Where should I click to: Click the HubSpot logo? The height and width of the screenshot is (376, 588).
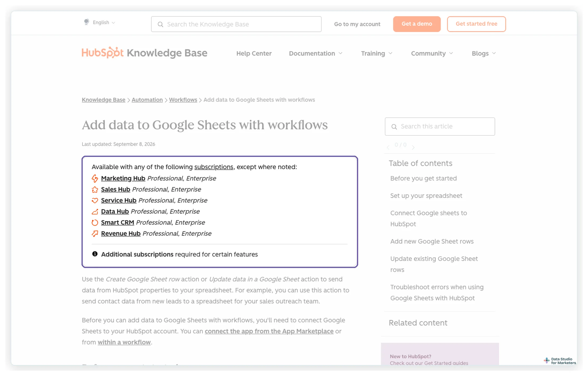(103, 52)
